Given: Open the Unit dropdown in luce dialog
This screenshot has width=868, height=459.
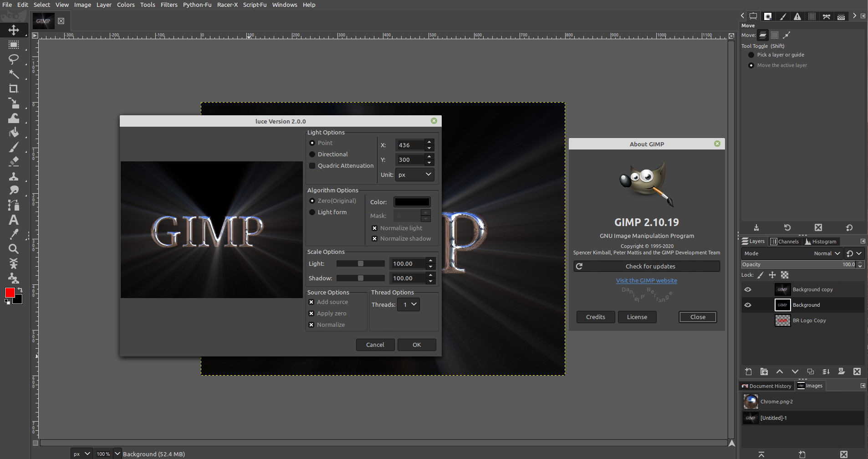Looking at the screenshot, I should coord(414,175).
